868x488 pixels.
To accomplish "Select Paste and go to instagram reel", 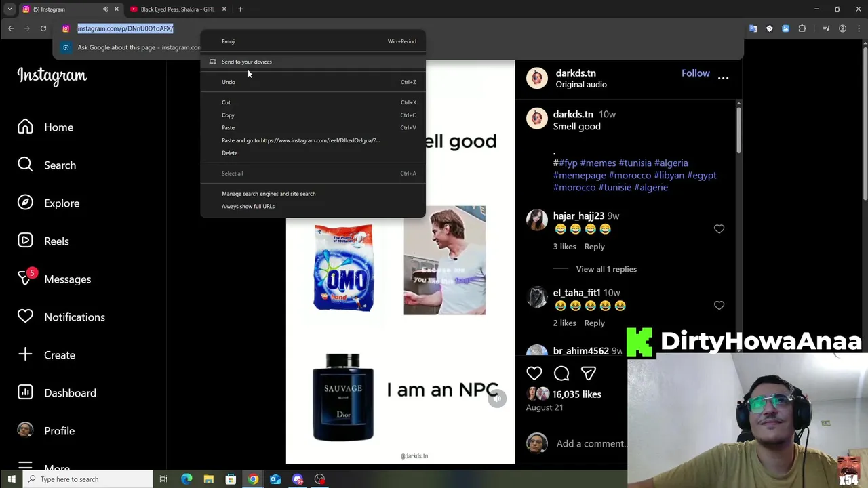I will (313, 140).
